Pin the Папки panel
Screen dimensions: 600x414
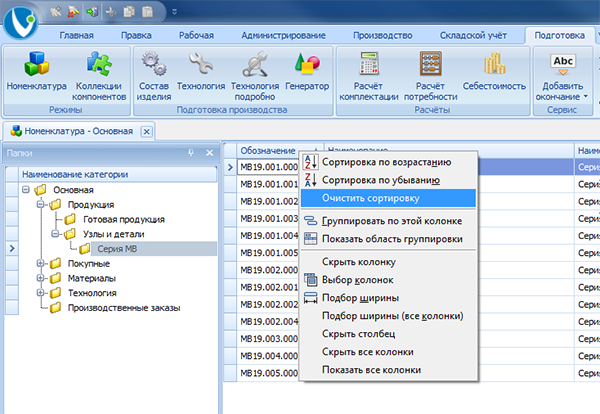click(191, 153)
